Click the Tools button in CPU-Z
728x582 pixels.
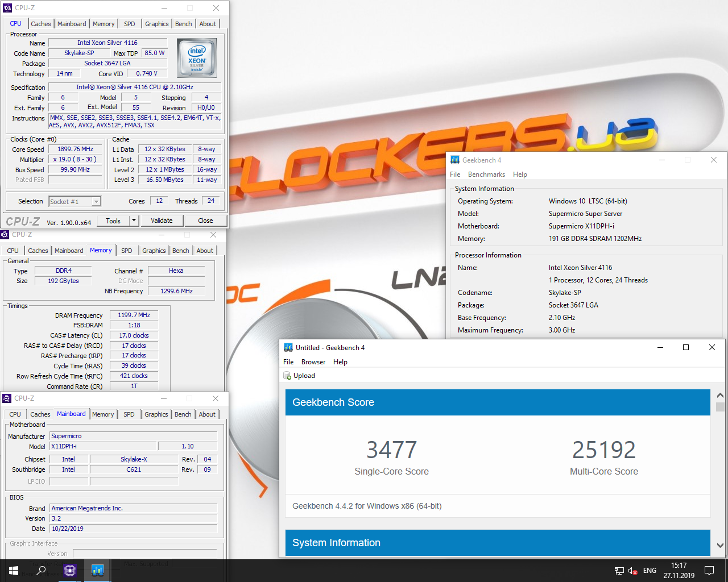pyautogui.click(x=113, y=221)
